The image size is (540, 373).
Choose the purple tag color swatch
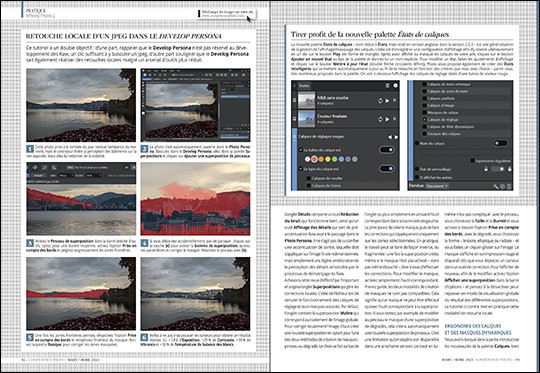pyautogui.click(x=348, y=159)
